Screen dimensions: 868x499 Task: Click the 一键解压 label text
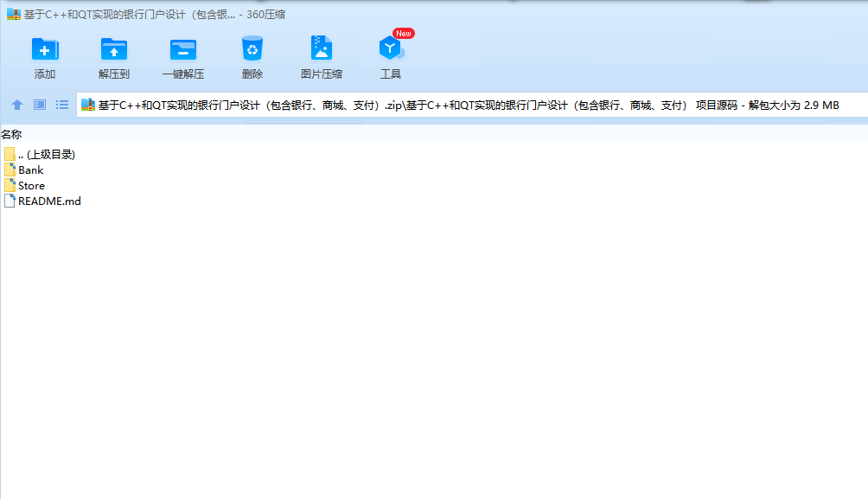click(183, 74)
